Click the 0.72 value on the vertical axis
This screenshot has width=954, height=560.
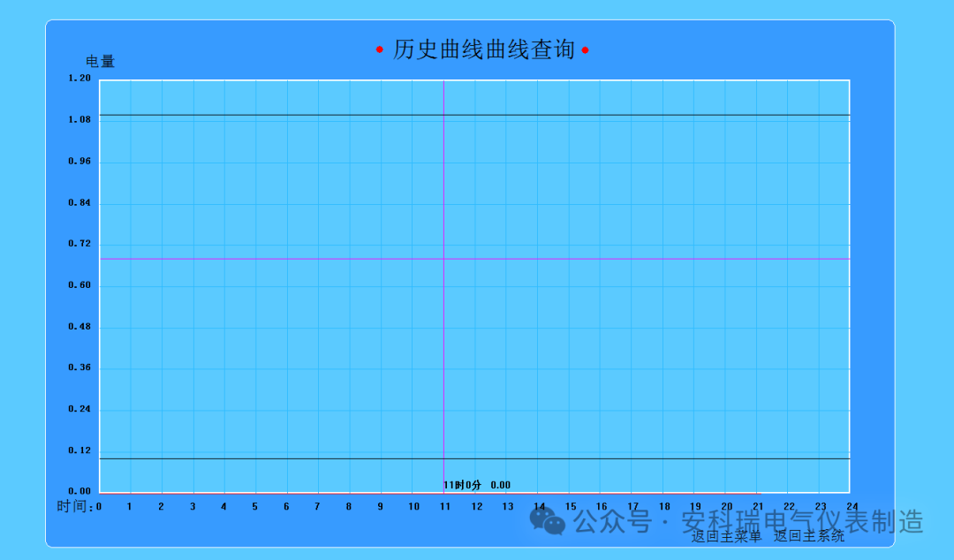(x=79, y=244)
